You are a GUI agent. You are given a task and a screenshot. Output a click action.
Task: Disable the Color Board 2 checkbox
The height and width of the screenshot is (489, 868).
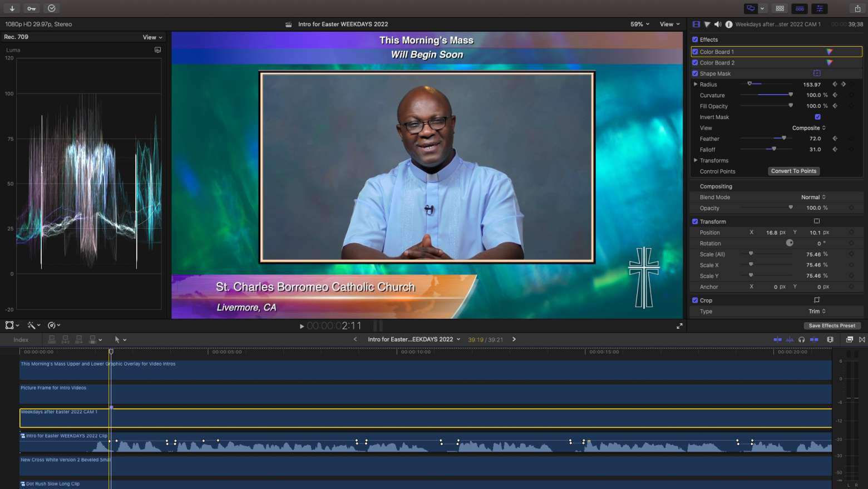[695, 63]
